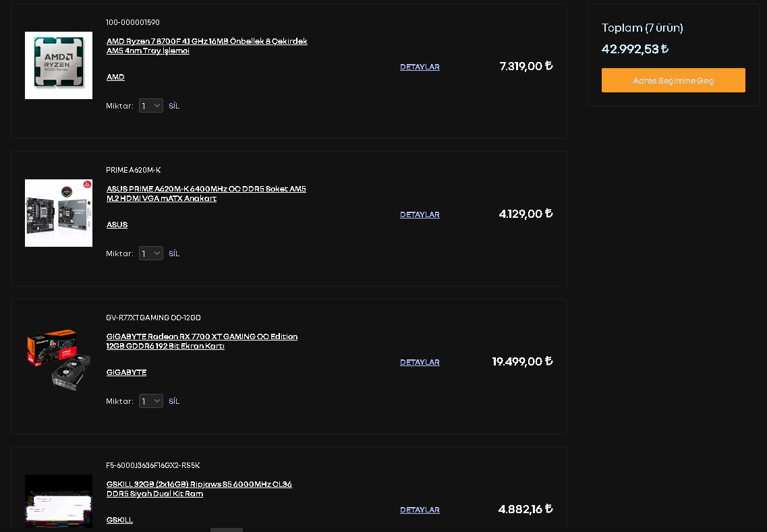The width and height of the screenshot is (767, 532).
Task: Select the 7.319,00 ₺ price
Action: (526, 66)
